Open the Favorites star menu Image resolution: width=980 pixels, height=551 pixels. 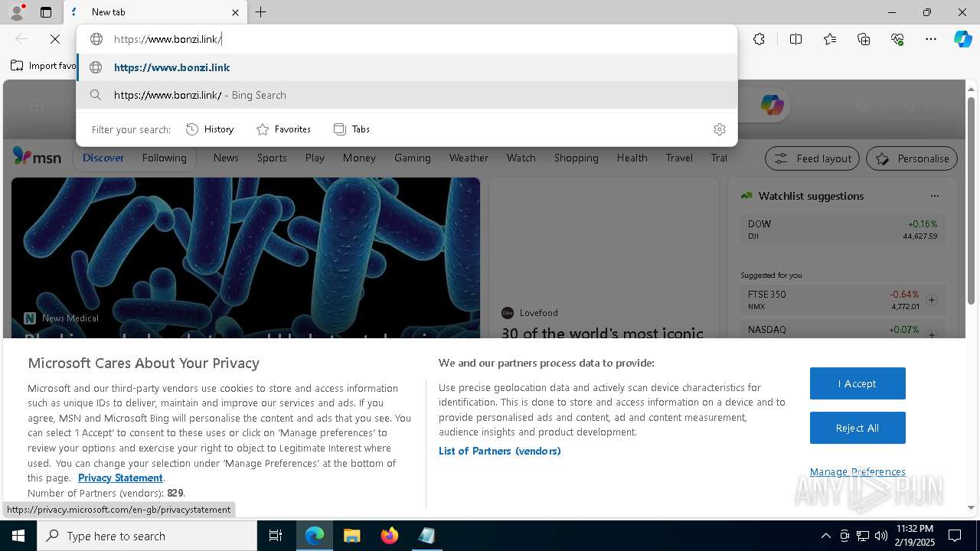point(830,39)
